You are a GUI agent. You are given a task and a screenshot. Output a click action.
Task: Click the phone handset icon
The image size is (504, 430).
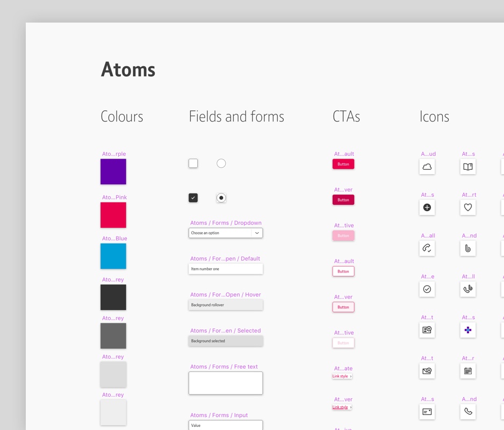(468, 412)
